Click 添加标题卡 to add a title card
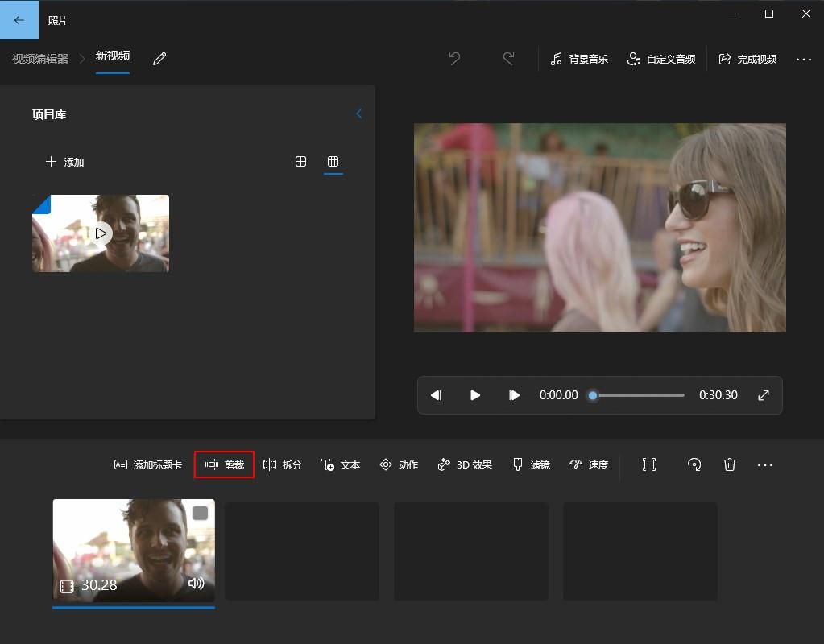Viewport: 824px width, 644px height. point(148,464)
